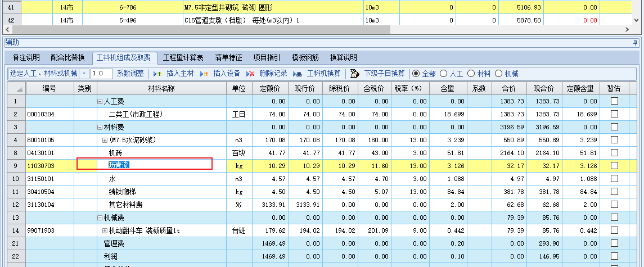Click the 税率(%) column header

(x=409, y=88)
